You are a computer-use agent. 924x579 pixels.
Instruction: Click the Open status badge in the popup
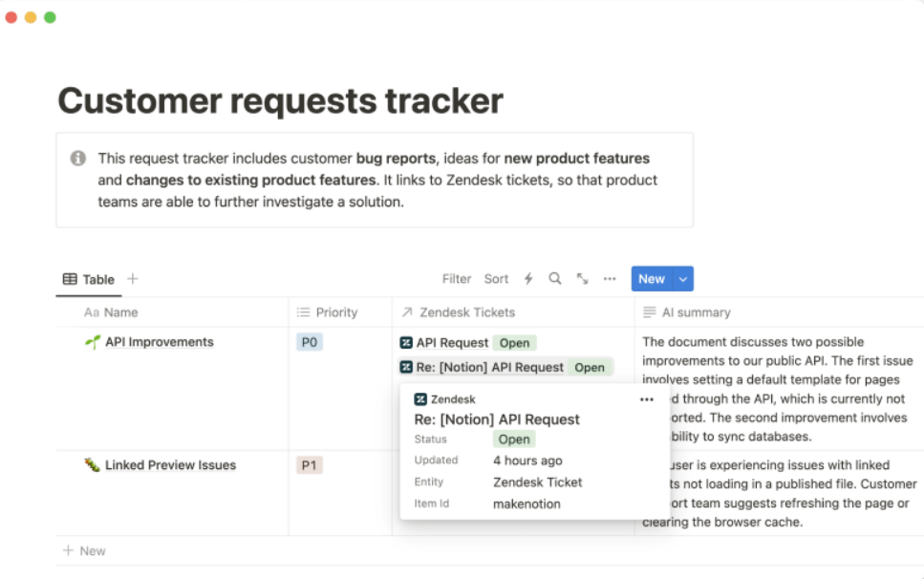tap(514, 440)
